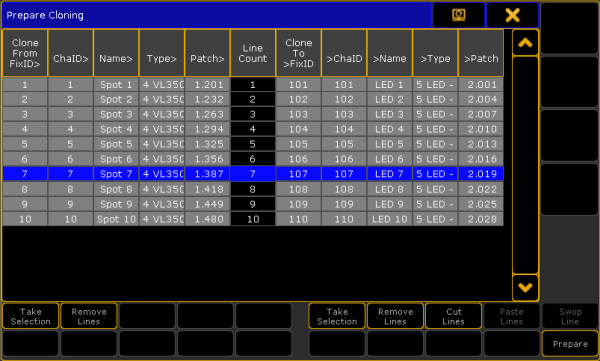
Task: Click right Remove Lines button
Action: point(395,316)
